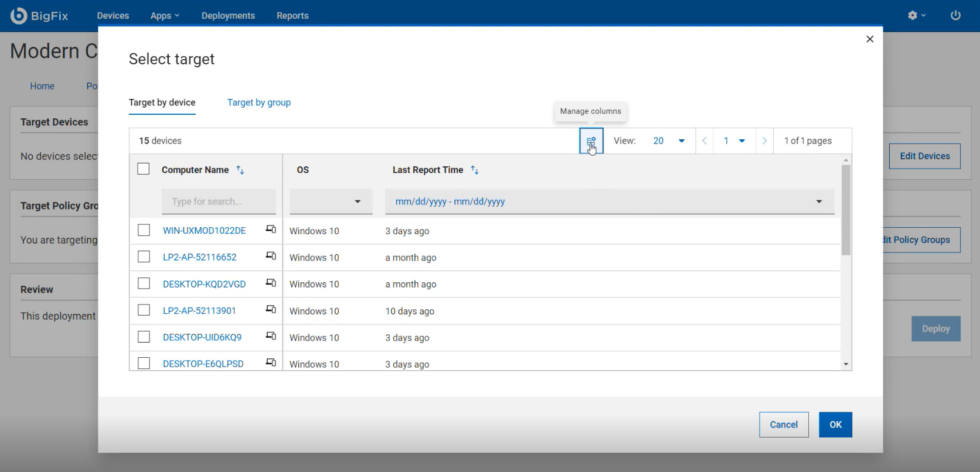Sort by Computer Name column arrows
Image resolution: width=980 pixels, height=472 pixels.
(240, 170)
